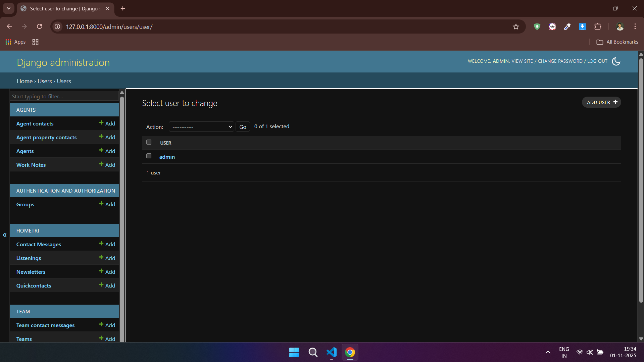Open a new browser tab
Viewport: 644px width, 362px height.
pos(123,8)
